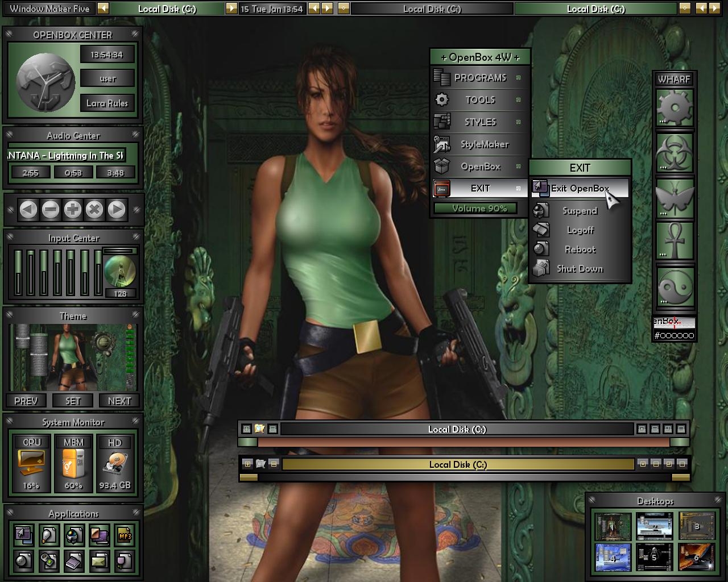Viewport: 728px width, 582px height.
Task: Click the 3:48 track length readout
Action: click(x=115, y=173)
